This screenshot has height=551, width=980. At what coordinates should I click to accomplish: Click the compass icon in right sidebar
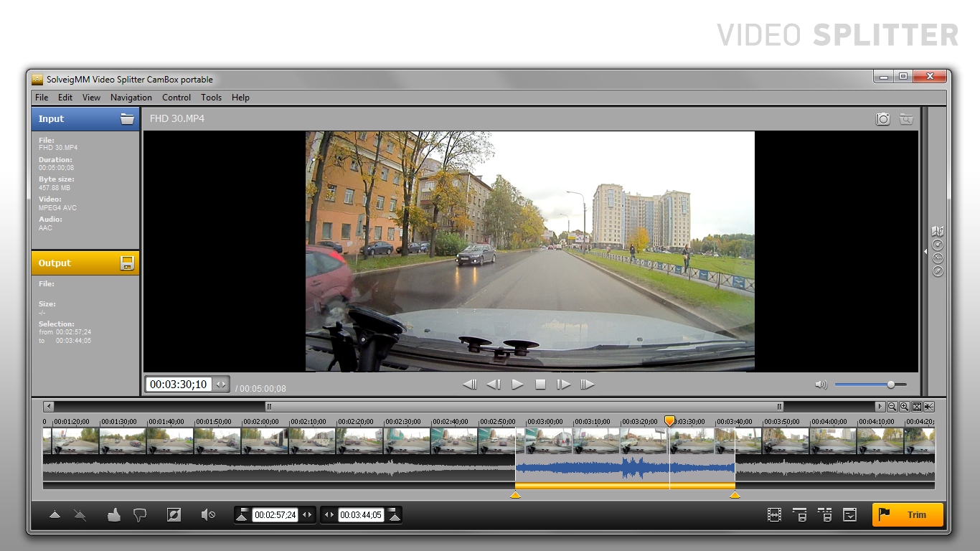pos(937,271)
